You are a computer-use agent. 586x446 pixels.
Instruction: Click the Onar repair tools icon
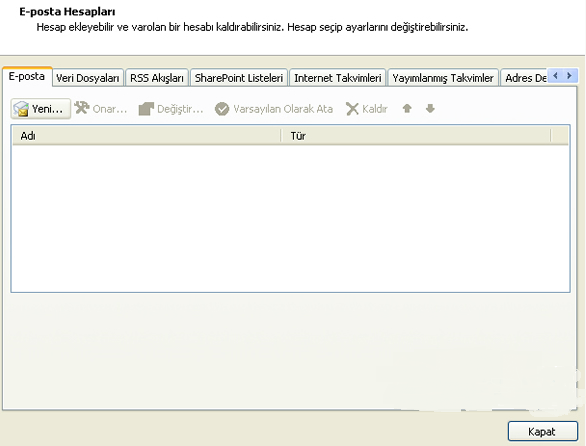point(82,108)
